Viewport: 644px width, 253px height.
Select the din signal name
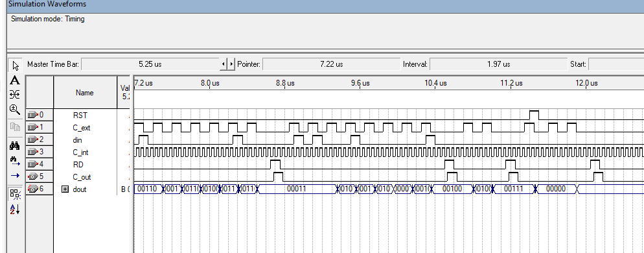pyautogui.click(x=77, y=140)
